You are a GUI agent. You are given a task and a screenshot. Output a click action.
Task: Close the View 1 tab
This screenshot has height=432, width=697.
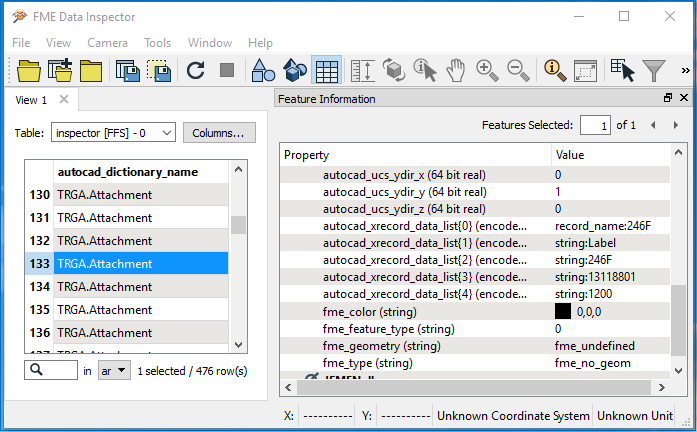coord(64,99)
